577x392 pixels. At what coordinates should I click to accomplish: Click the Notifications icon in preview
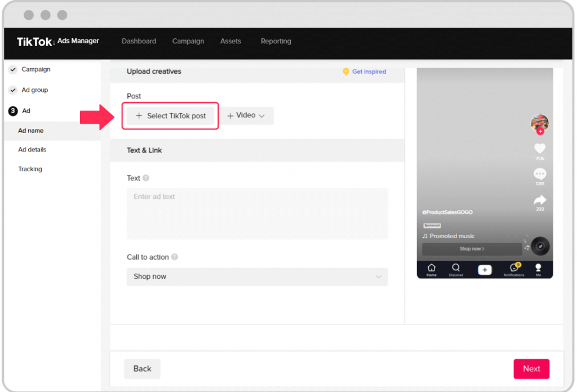(x=514, y=268)
